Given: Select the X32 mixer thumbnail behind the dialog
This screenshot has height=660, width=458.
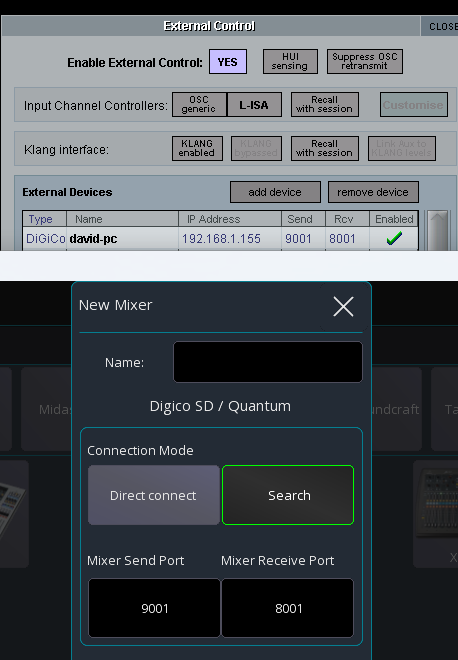Looking at the screenshot, I should (435, 514).
